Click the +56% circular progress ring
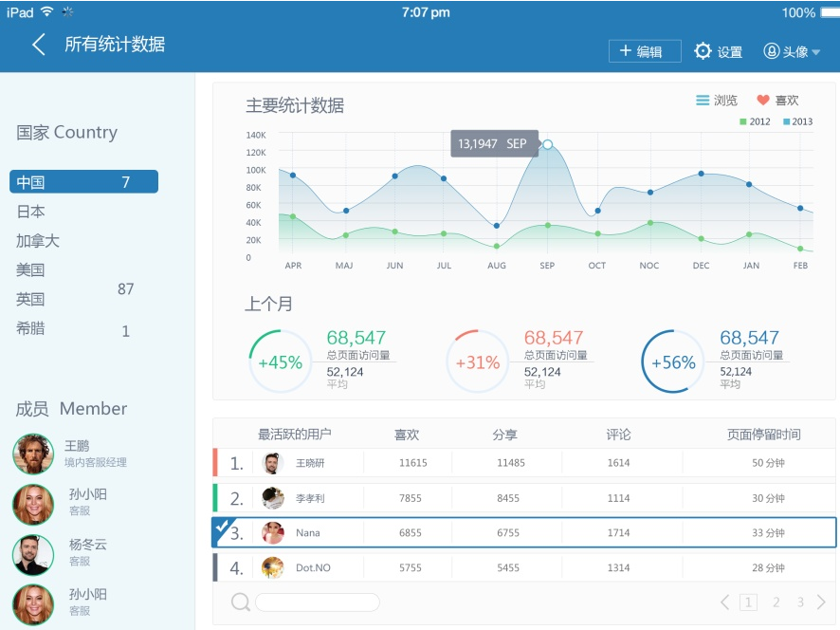The image size is (840, 630). pyautogui.click(x=671, y=362)
